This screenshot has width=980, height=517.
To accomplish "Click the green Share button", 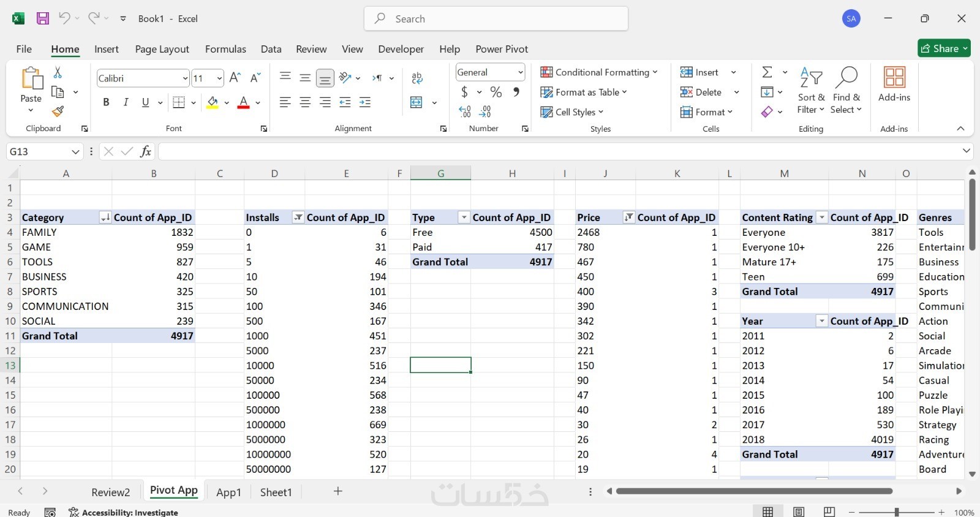I will [944, 48].
